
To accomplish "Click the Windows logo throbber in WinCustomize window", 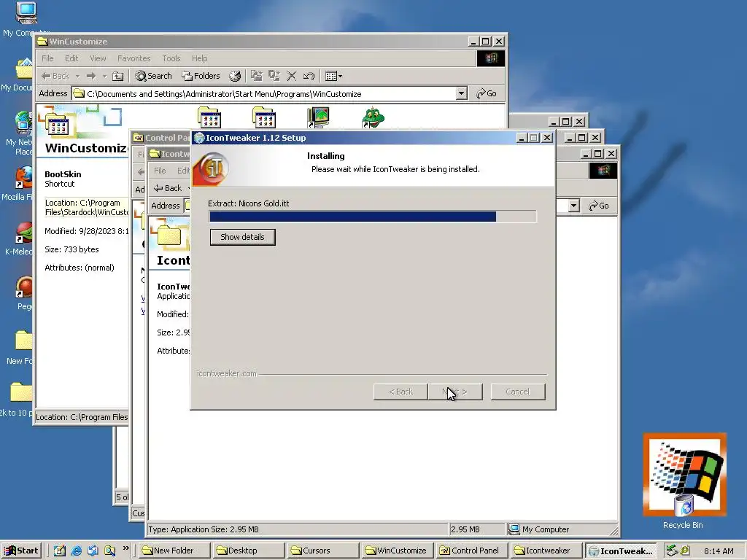I will [491, 58].
